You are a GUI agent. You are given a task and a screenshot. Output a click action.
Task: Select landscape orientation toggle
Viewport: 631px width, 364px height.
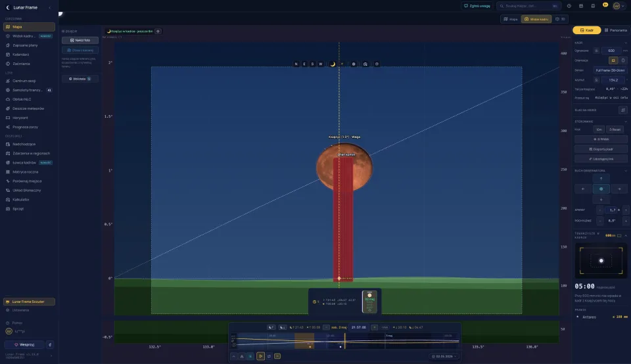tap(613, 60)
